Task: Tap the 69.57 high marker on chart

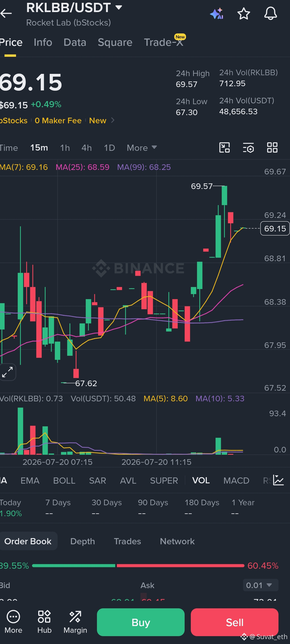Action: coord(202,186)
